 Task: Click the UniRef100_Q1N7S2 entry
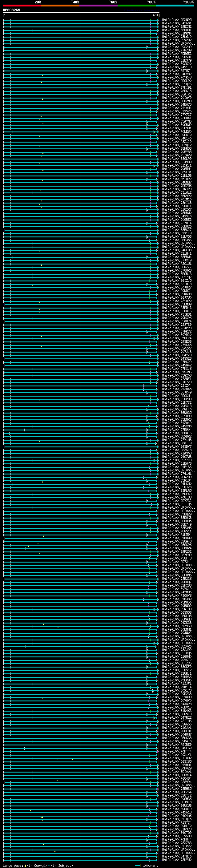(177, 402)
